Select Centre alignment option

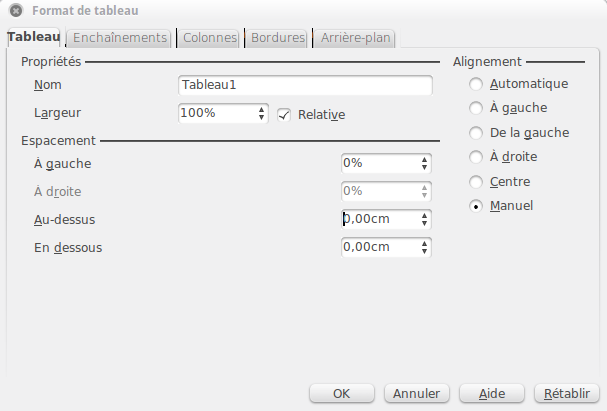476,182
